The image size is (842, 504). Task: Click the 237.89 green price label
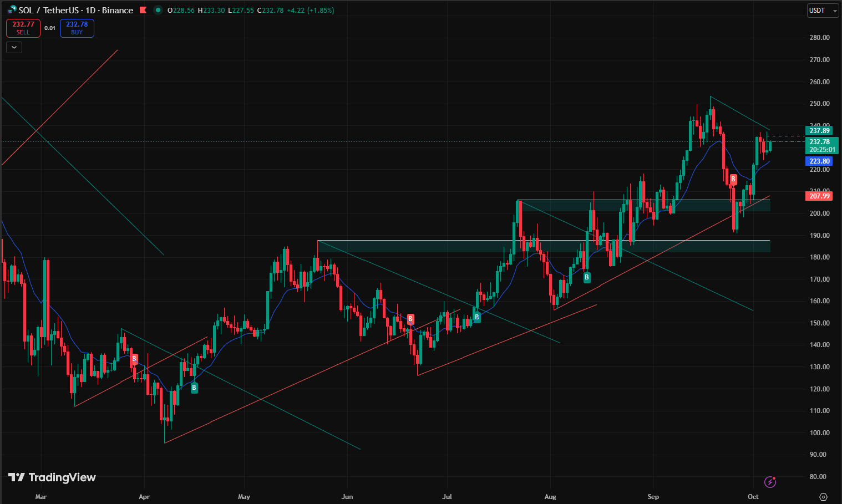(819, 131)
